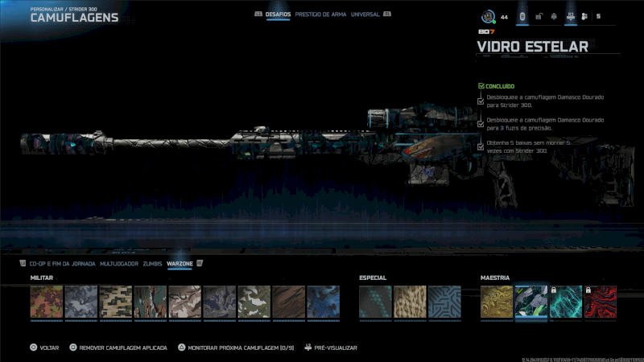Viewport: 644px width, 362px height.
Task: Click the player level number 44
Action: click(x=505, y=17)
